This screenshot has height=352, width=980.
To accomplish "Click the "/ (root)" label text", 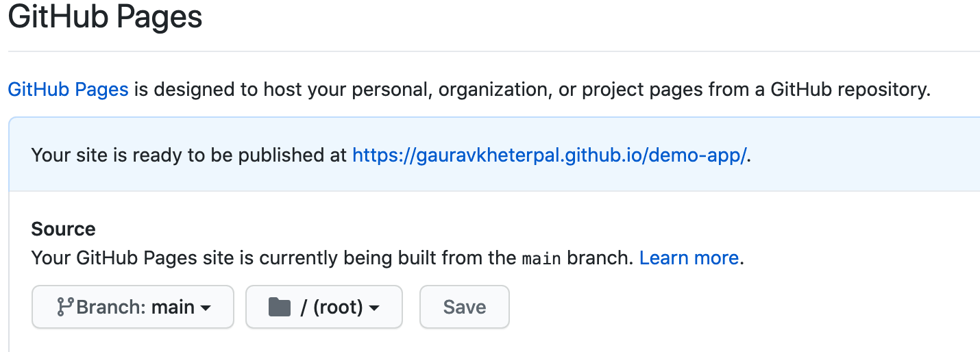I will 332,307.
